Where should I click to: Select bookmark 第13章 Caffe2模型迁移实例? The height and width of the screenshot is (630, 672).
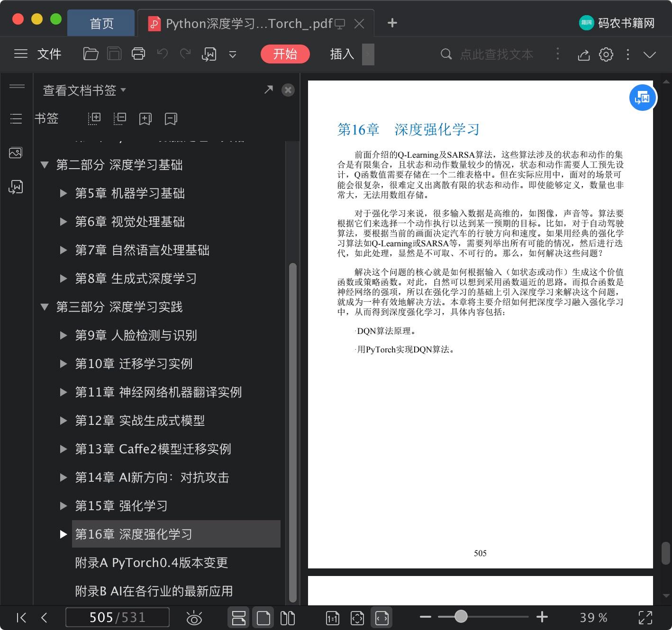(x=153, y=449)
